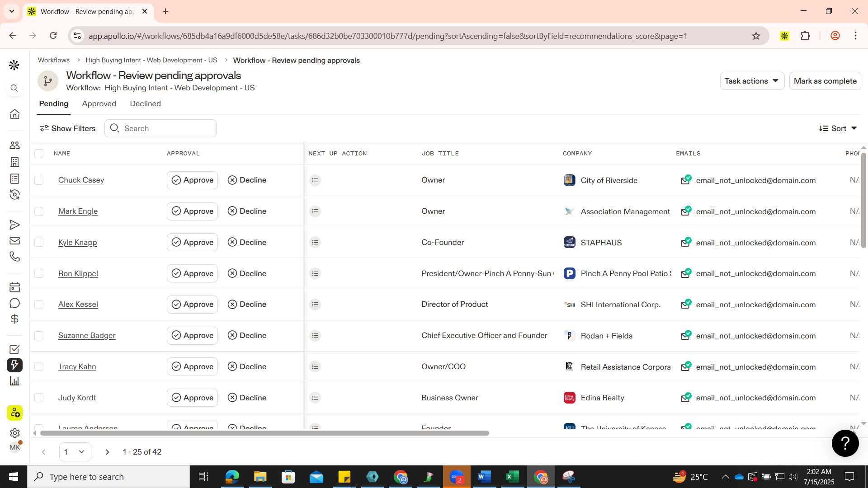The image size is (868, 488).
Task: Open Calls phone icon in sidebar
Action: click(14, 257)
